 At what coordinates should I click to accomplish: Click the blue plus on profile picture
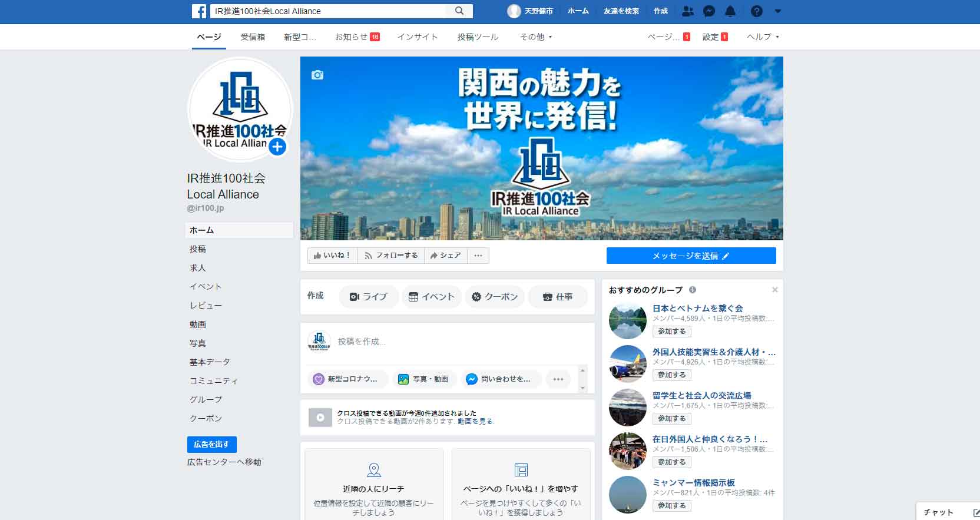277,147
